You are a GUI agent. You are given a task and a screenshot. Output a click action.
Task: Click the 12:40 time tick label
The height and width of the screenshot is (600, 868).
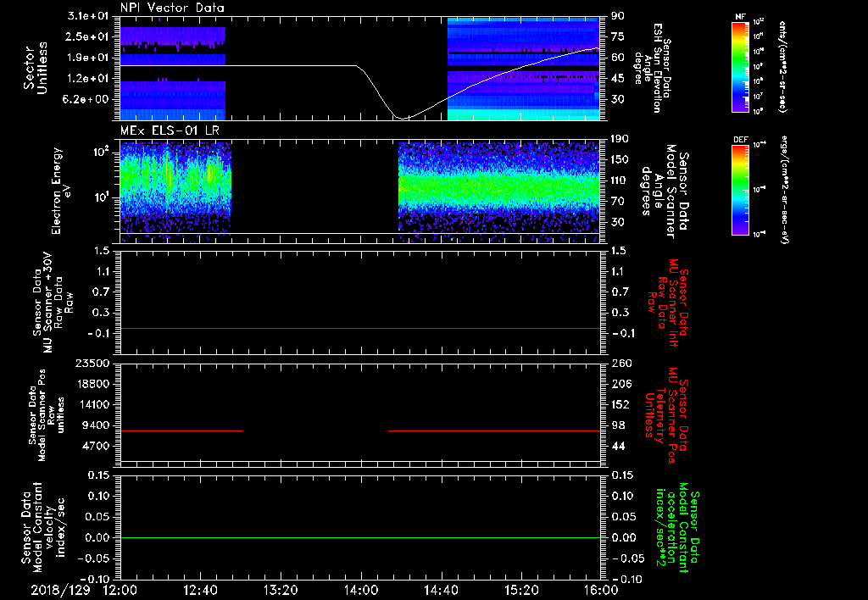pos(200,590)
